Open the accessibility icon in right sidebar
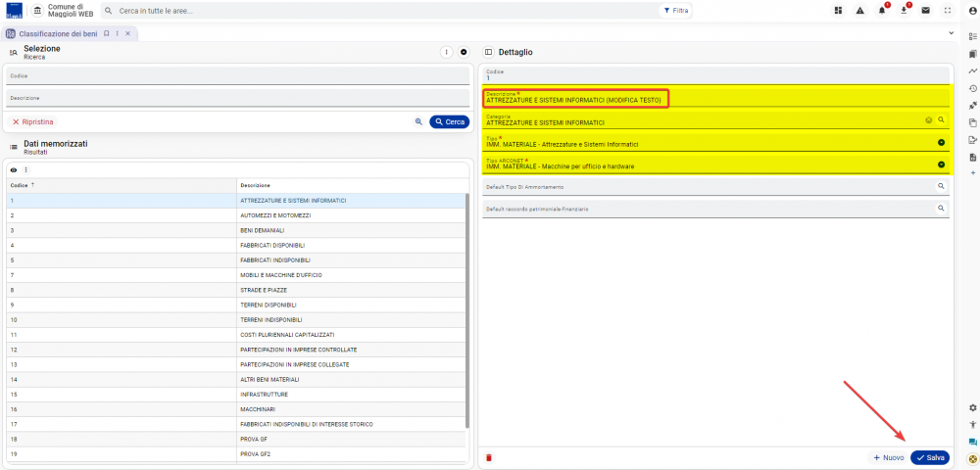This screenshot has height=470, width=980. point(972,424)
